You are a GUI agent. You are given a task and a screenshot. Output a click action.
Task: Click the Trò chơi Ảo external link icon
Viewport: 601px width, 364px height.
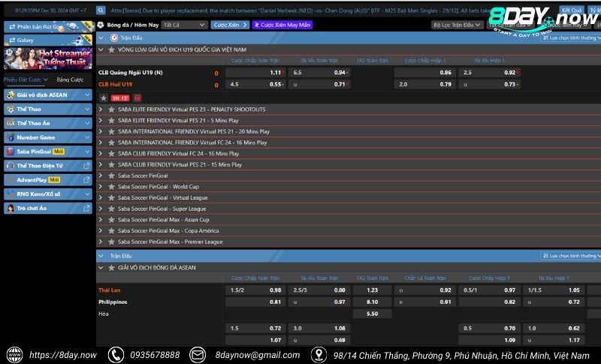click(86, 208)
